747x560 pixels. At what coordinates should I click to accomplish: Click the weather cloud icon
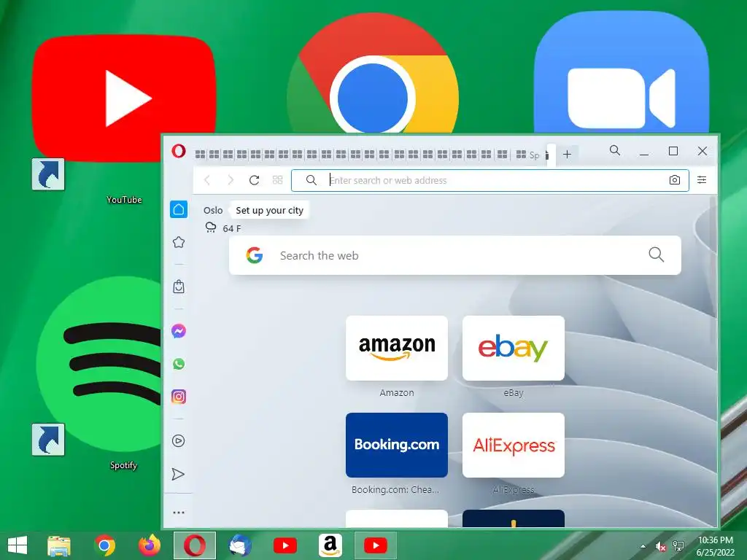tap(211, 227)
